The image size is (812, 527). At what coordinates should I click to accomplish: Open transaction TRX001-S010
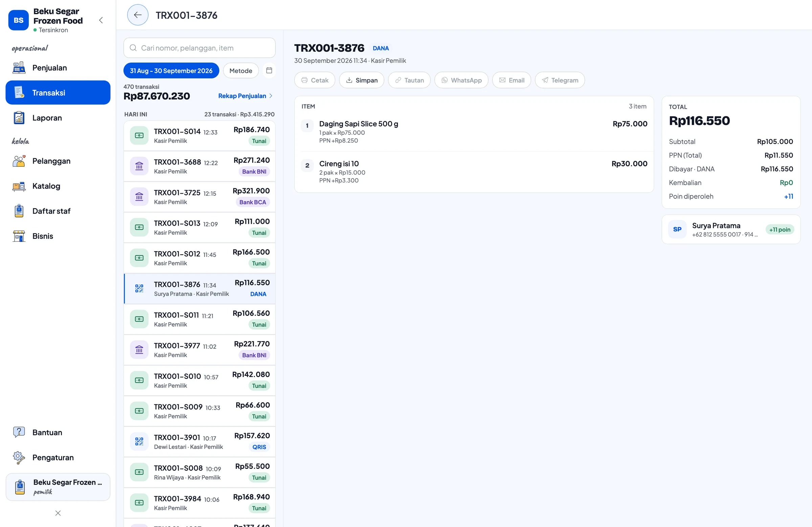(199, 380)
